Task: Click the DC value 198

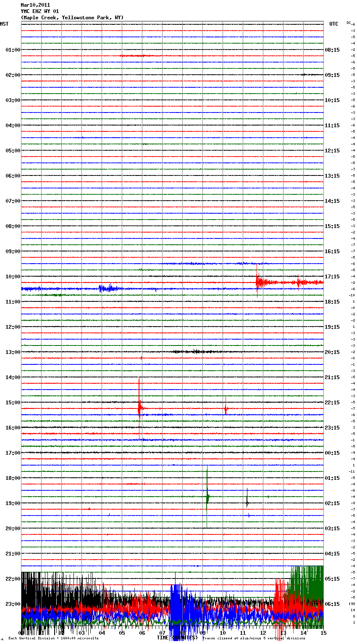Action: point(352,604)
